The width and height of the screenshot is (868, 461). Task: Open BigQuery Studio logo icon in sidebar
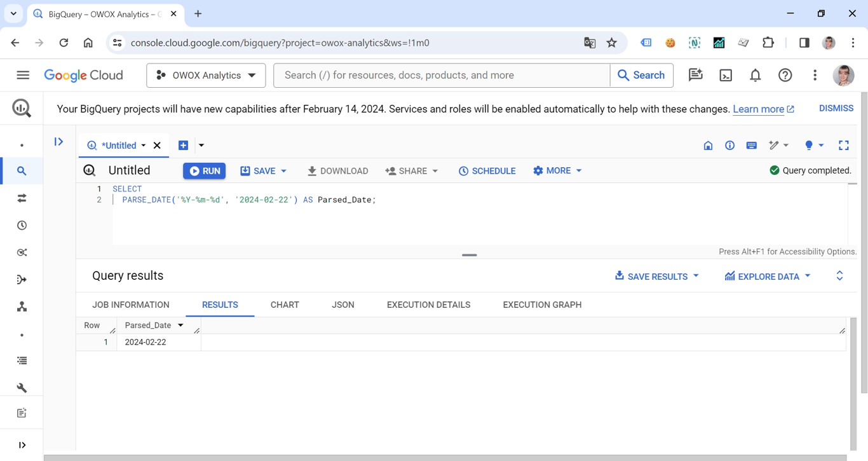22,108
